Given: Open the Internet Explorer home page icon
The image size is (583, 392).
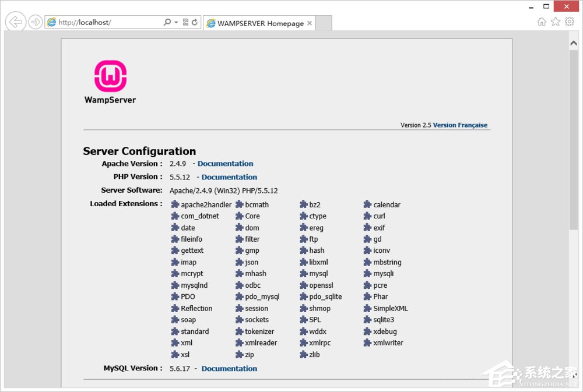Looking at the screenshot, I should pos(542,21).
